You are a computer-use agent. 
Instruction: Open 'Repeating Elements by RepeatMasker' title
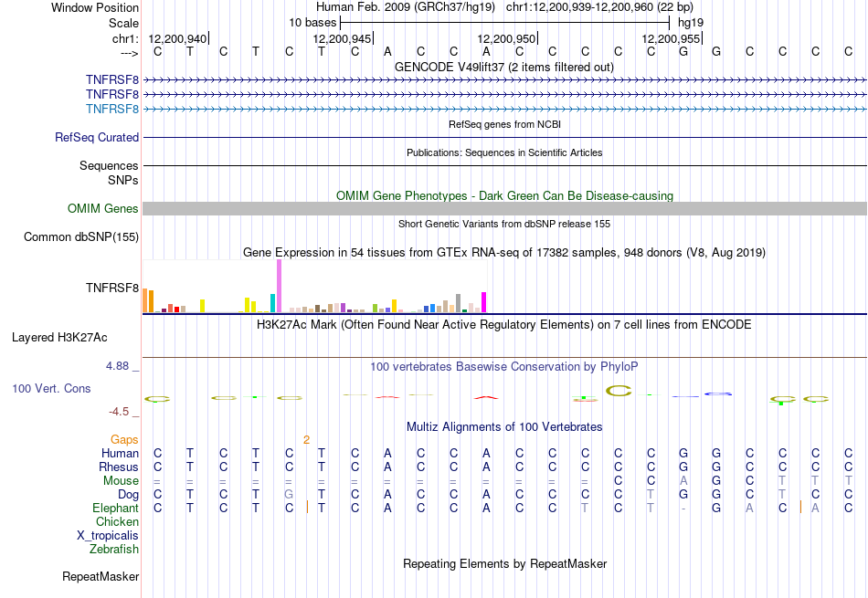(x=504, y=563)
